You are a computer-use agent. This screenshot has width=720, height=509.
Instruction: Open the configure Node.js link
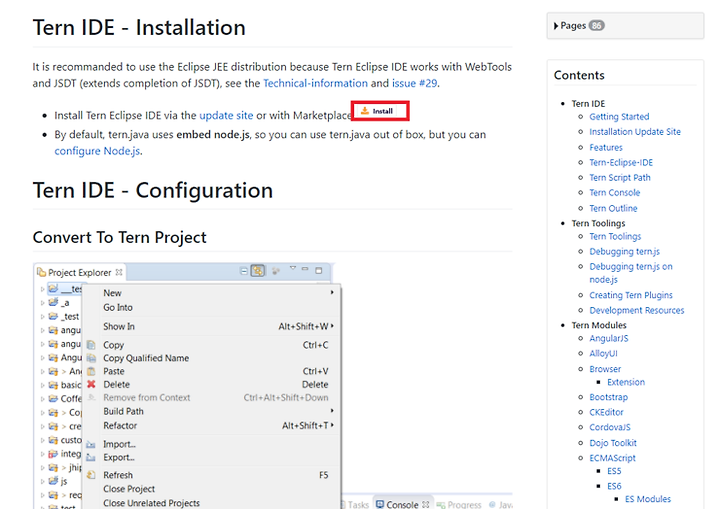(97, 151)
